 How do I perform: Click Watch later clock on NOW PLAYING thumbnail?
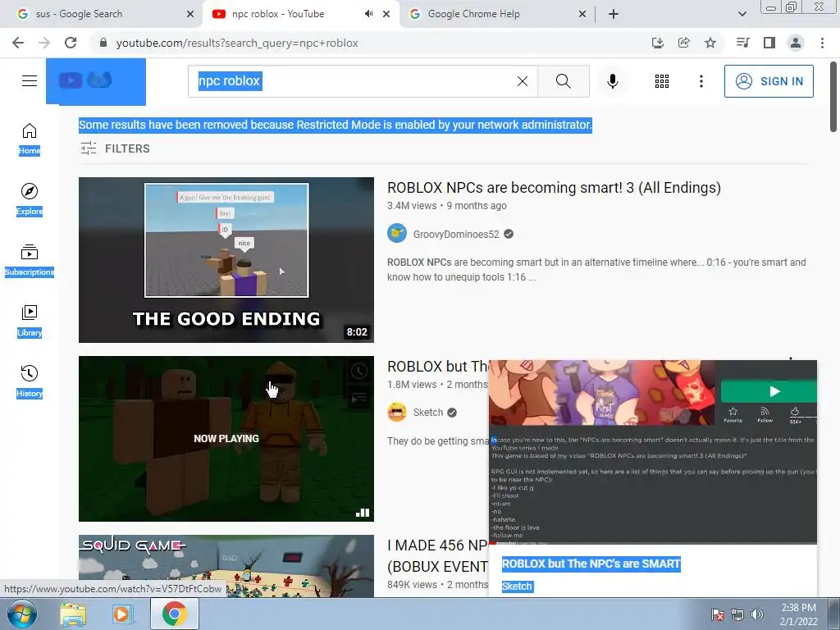point(359,371)
